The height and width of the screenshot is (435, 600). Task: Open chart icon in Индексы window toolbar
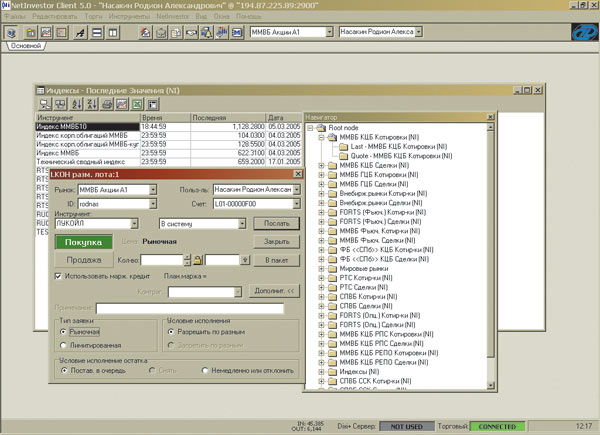click(122, 104)
